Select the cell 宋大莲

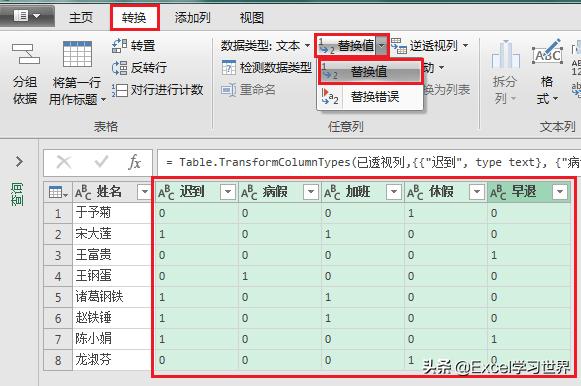pyautogui.click(x=112, y=234)
